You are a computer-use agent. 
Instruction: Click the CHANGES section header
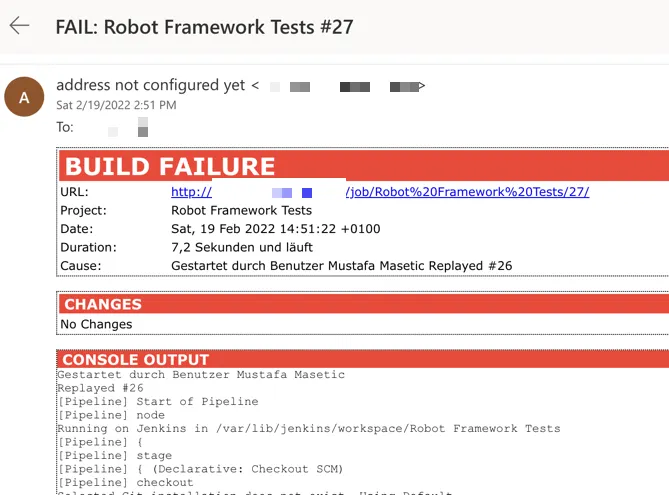tap(364, 304)
